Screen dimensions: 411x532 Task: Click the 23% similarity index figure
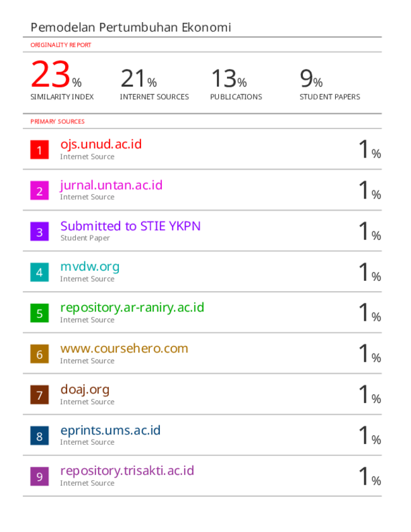[56, 74]
